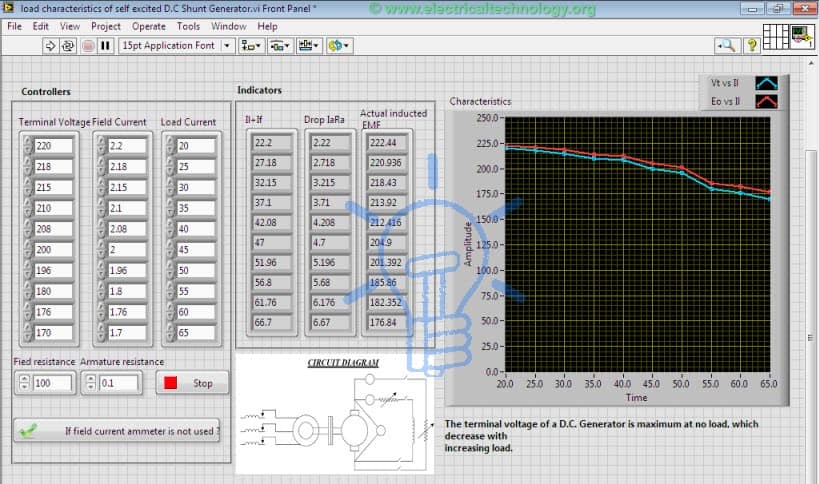Screen dimensions: 819x484
Task: Toggle the field current ammeter check button
Action: (x=116, y=431)
